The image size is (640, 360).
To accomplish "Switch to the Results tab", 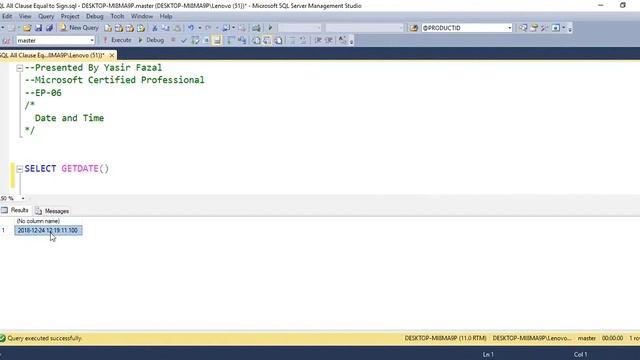I will tap(15, 210).
